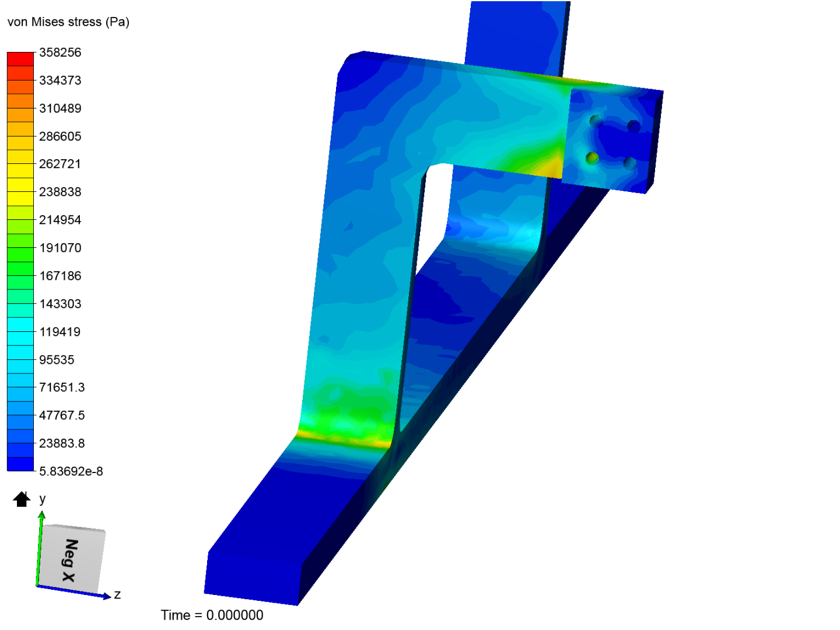Click the legend value 334373

click(x=60, y=80)
